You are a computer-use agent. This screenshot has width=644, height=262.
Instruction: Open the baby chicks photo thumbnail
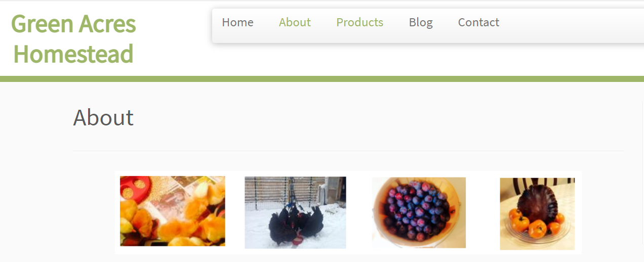[x=173, y=211]
